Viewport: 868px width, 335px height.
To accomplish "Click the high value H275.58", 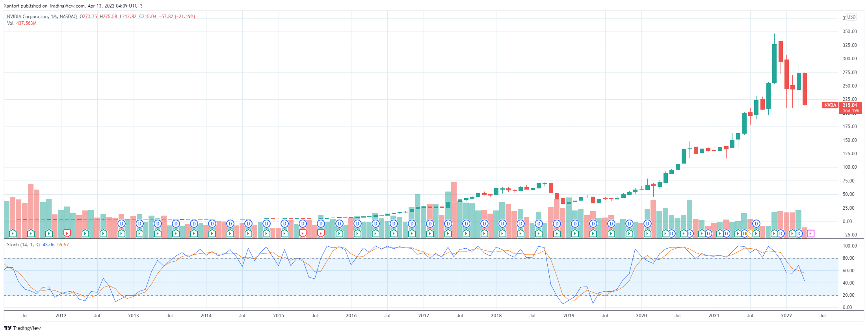I will tap(108, 17).
